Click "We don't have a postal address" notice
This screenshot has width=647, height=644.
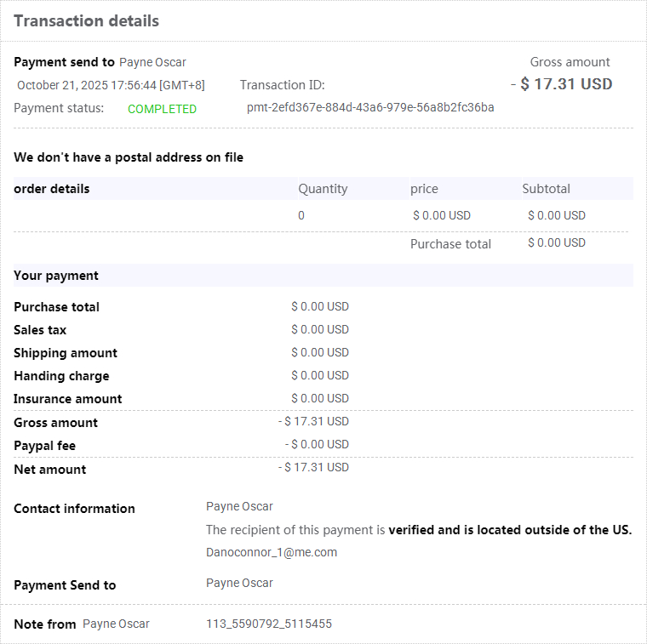(129, 157)
